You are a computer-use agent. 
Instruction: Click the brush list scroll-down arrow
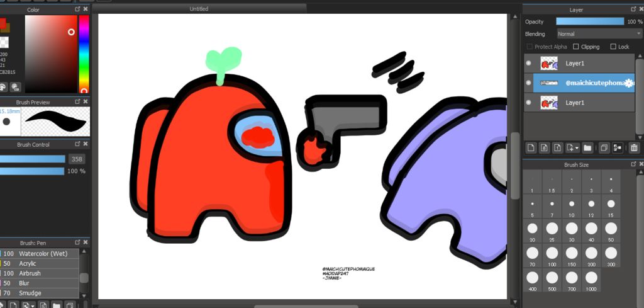pyautogui.click(x=84, y=295)
